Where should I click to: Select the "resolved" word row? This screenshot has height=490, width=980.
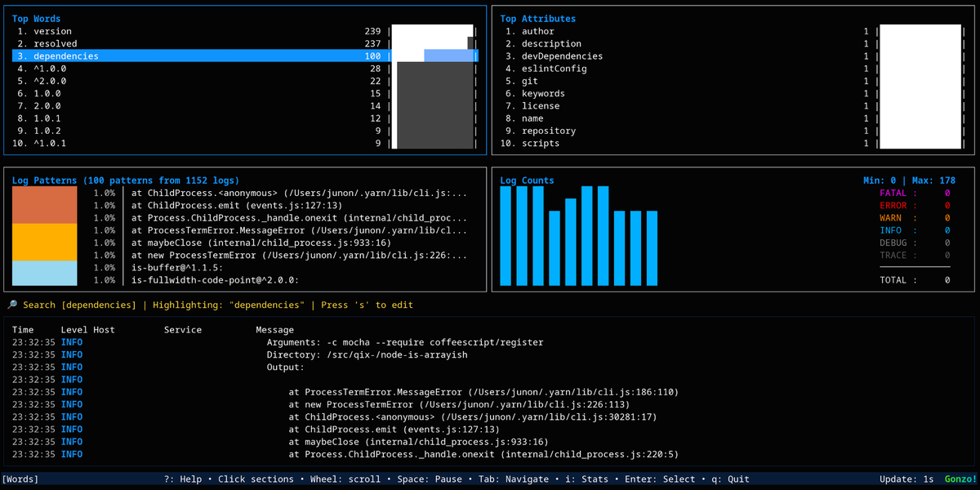tap(245, 43)
